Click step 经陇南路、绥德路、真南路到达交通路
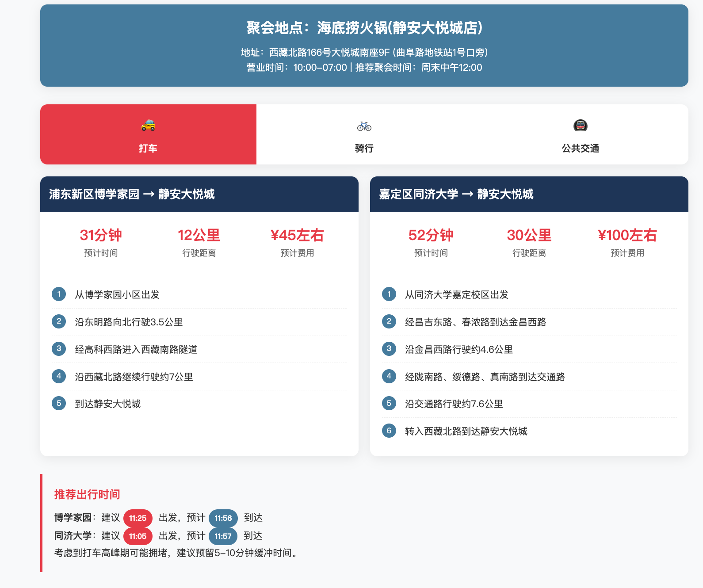703x588 pixels. [529, 377]
